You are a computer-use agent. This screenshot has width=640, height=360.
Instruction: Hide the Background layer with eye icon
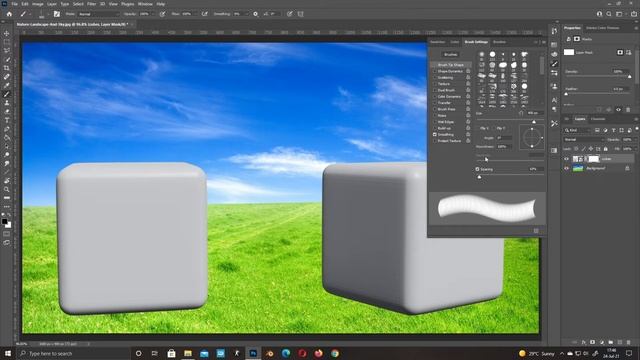(567, 168)
